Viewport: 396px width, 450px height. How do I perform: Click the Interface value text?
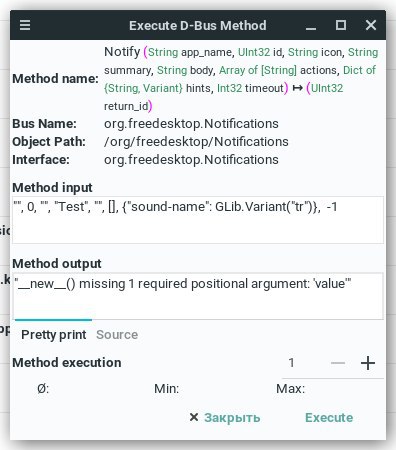[191, 160]
